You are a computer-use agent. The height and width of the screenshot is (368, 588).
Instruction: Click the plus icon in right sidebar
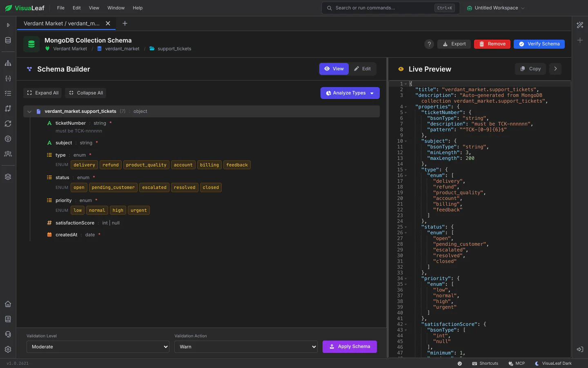click(x=580, y=40)
